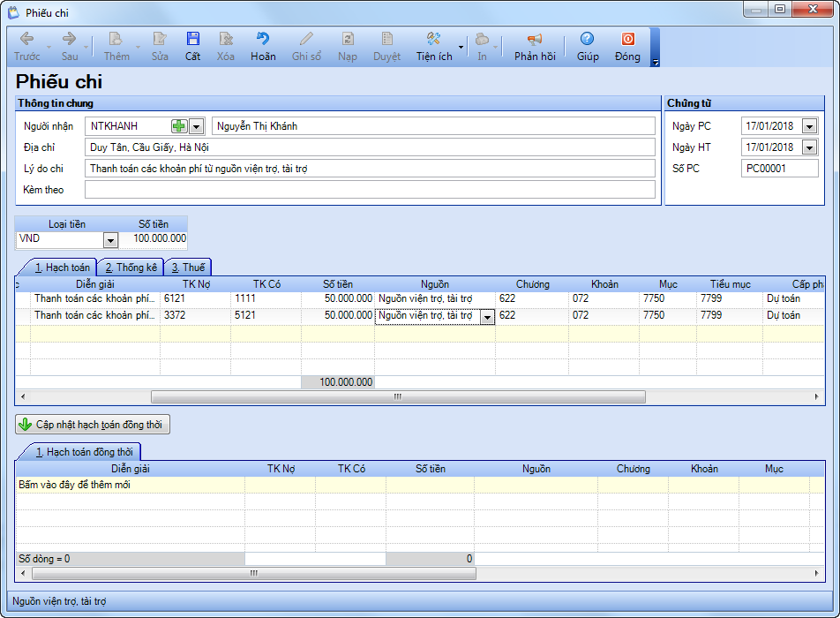Click Cập nhật hạch toán đồng thời button
The image size is (840, 618).
(x=93, y=425)
